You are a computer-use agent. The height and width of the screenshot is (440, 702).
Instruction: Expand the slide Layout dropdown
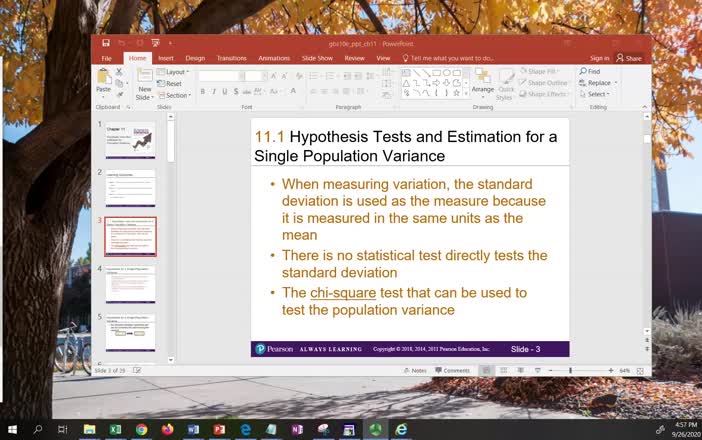coord(177,72)
